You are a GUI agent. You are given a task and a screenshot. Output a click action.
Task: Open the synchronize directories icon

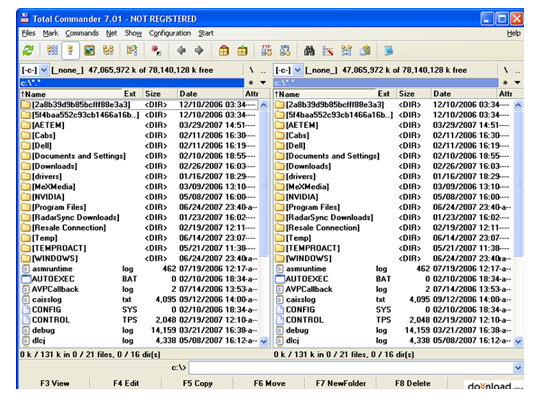346,51
